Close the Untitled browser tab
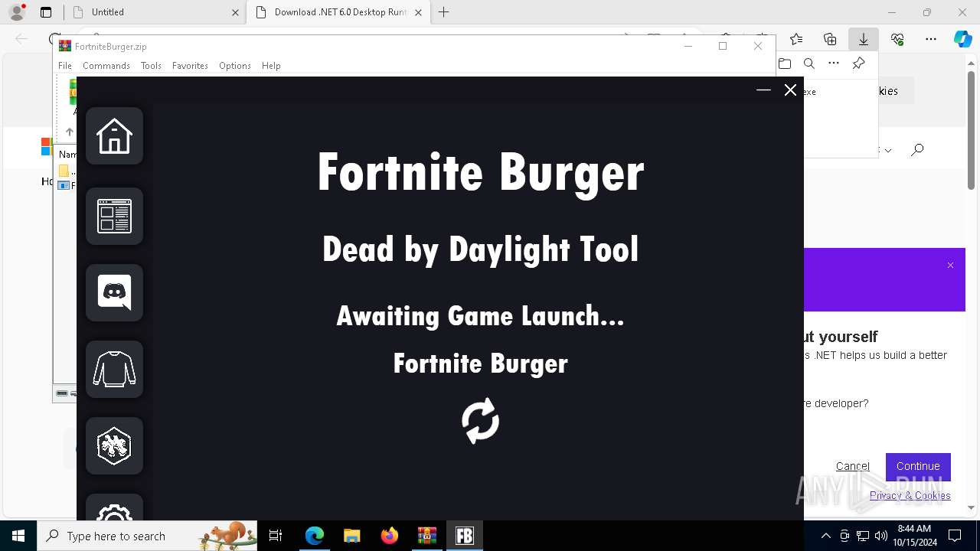This screenshot has height=551, width=980. click(235, 12)
